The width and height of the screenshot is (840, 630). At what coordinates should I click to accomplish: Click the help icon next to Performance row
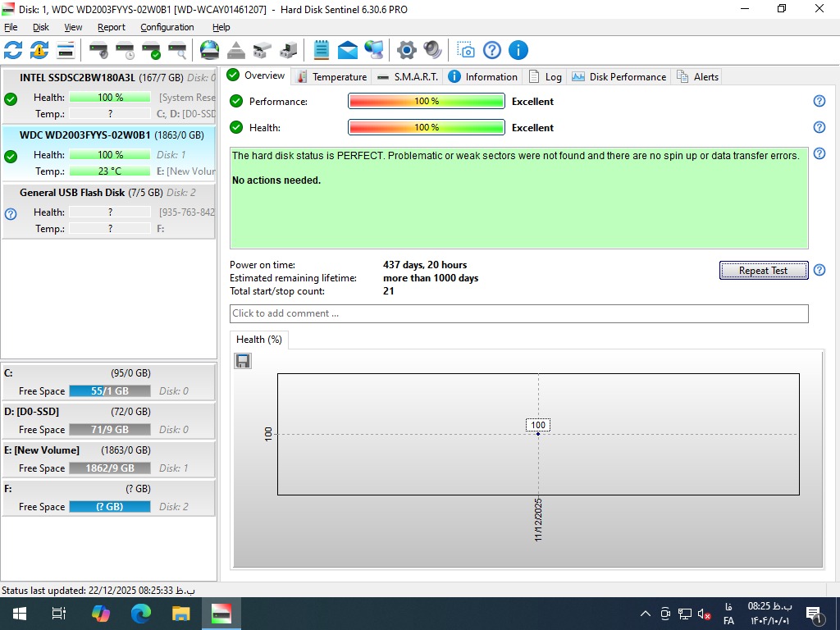pyautogui.click(x=819, y=101)
